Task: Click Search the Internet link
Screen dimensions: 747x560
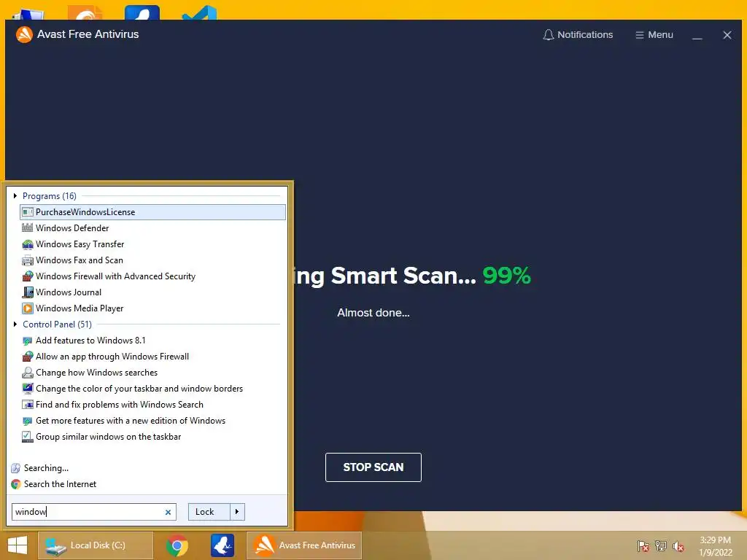Action: click(x=60, y=484)
